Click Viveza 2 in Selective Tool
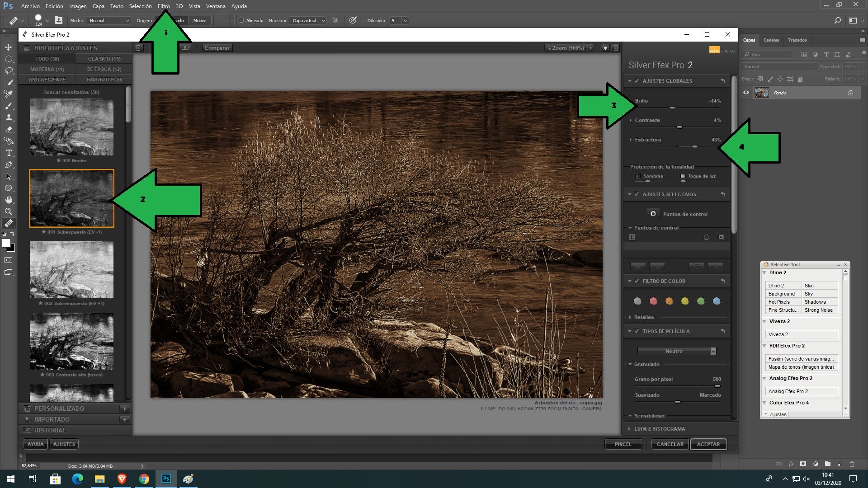Viewport: 868px width, 488px height. pos(802,334)
